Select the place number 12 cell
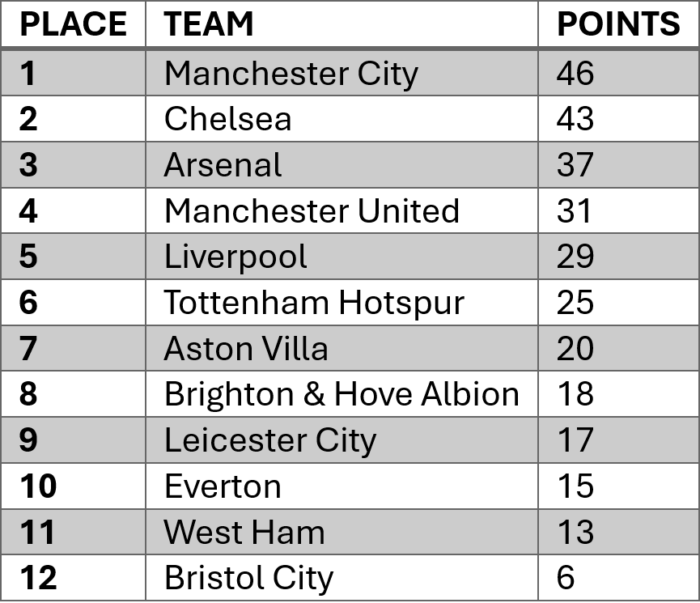700x603 pixels. (x=37, y=578)
